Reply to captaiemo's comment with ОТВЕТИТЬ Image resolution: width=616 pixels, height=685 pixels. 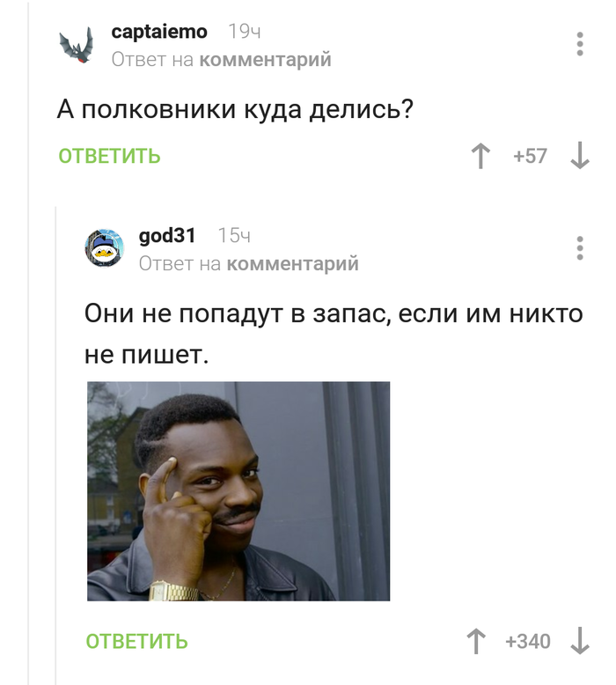click(110, 157)
